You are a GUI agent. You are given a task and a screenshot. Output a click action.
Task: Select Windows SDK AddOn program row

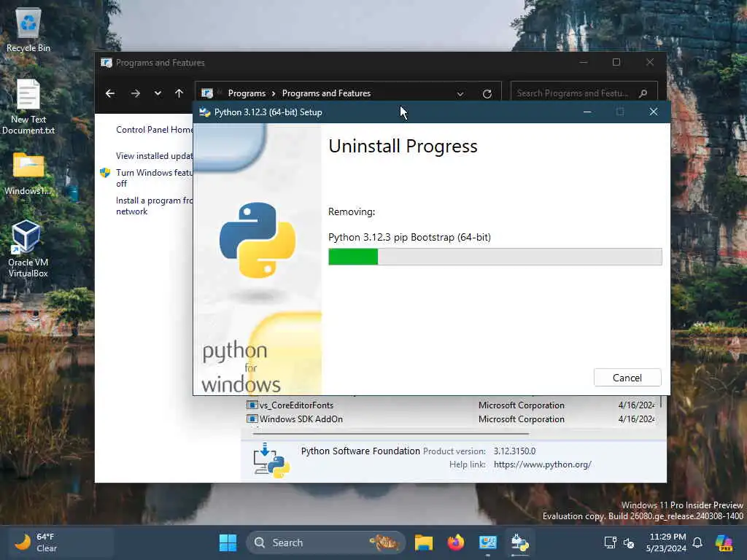click(x=450, y=419)
